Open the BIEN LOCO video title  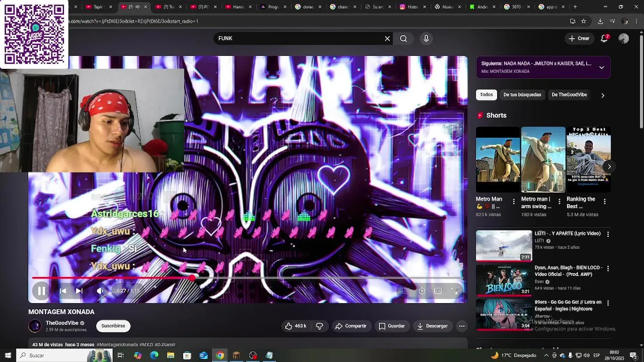tap(568, 271)
